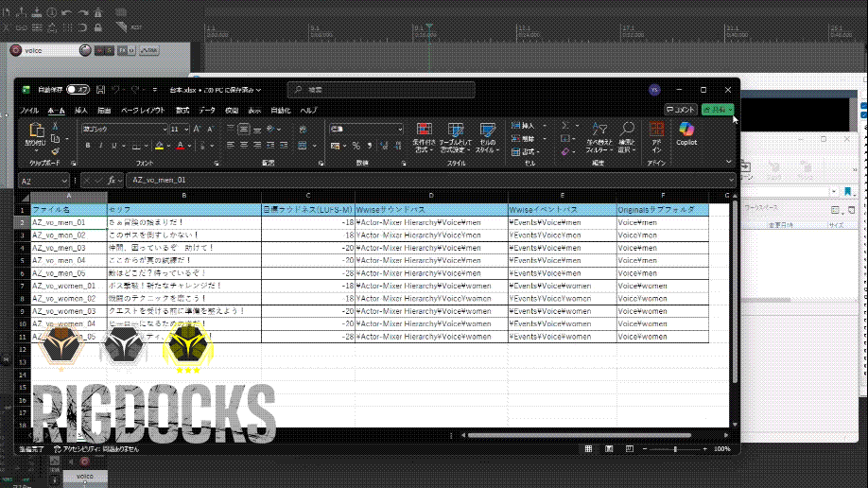Click the Insert Function fx button
The height and width of the screenshot is (488, 868).
112,180
